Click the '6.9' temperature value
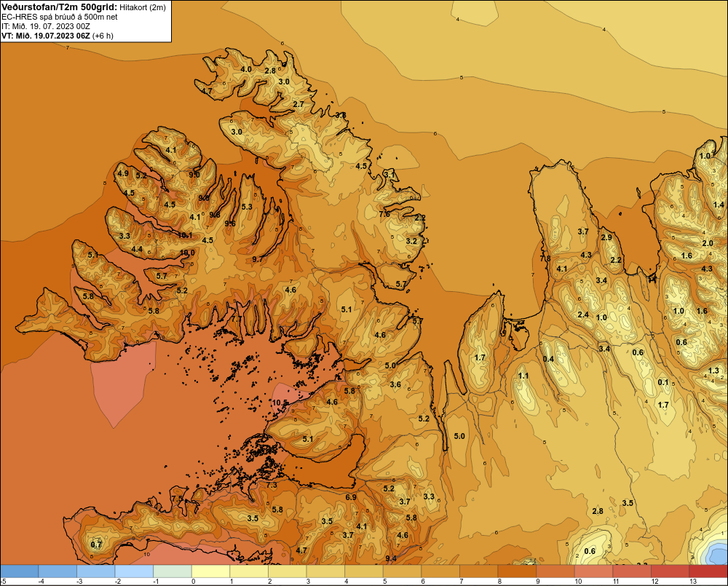This screenshot has width=728, height=586. (x=351, y=497)
